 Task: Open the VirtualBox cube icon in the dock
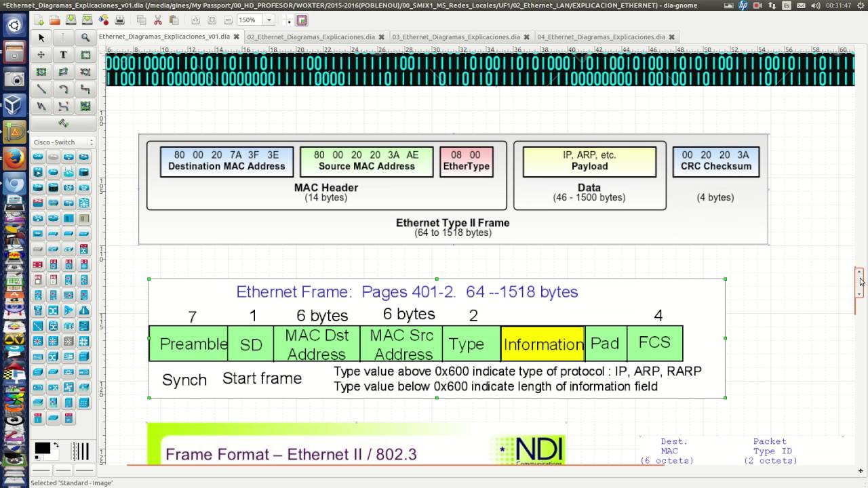click(x=14, y=105)
